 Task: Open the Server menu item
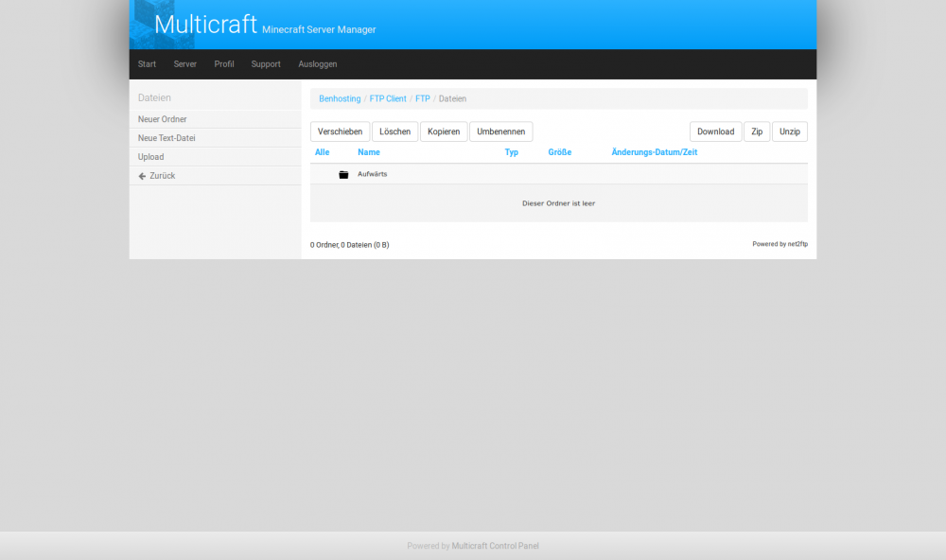point(185,64)
